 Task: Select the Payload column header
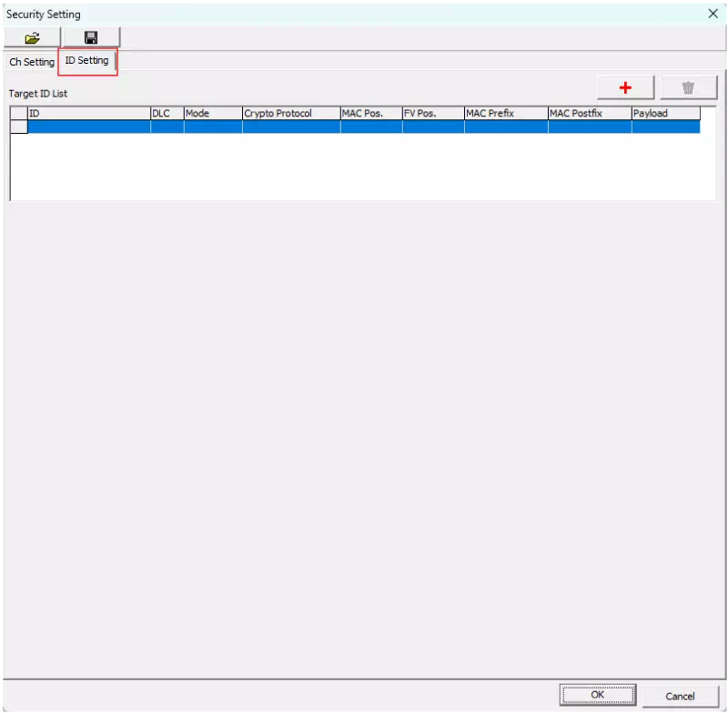[664, 113]
